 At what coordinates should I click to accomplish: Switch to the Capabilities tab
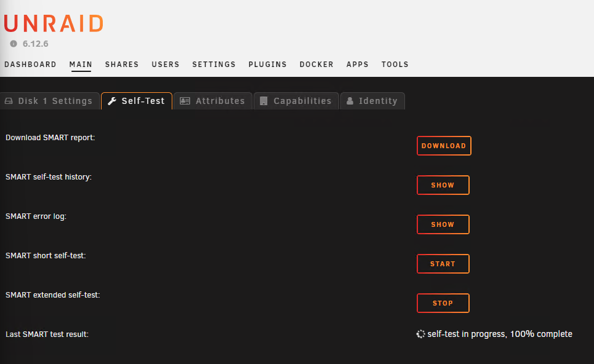coord(296,101)
